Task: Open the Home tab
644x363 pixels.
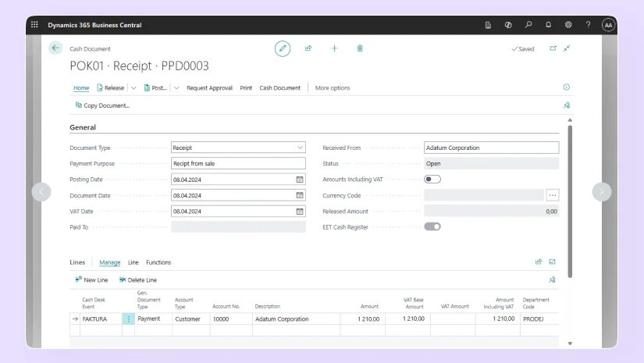Action: (81, 88)
